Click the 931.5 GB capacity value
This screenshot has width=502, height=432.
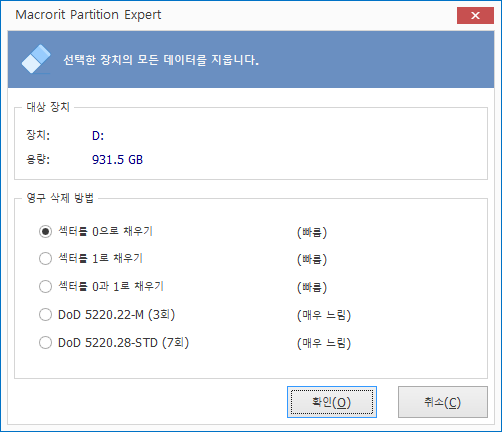(x=117, y=160)
